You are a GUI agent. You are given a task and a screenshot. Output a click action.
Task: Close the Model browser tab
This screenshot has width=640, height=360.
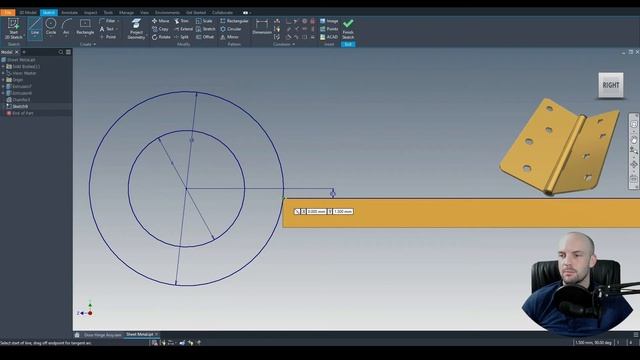pyautogui.click(x=17, y=52)
